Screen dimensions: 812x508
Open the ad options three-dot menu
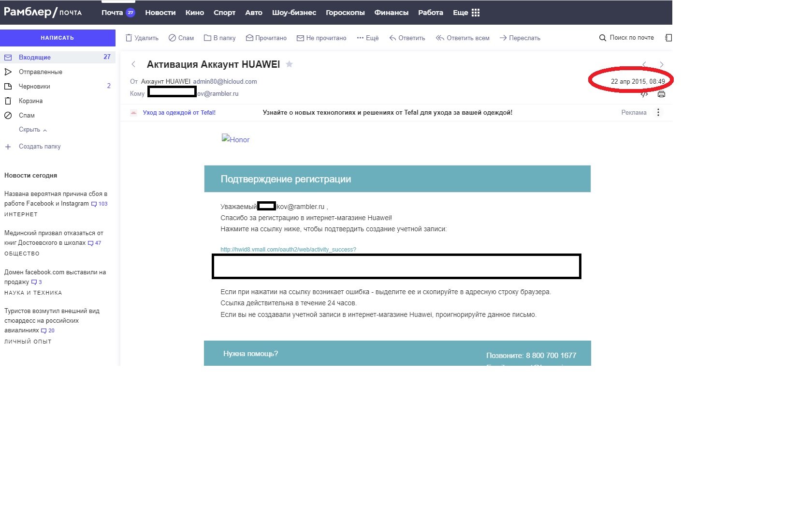click(658, 112)
